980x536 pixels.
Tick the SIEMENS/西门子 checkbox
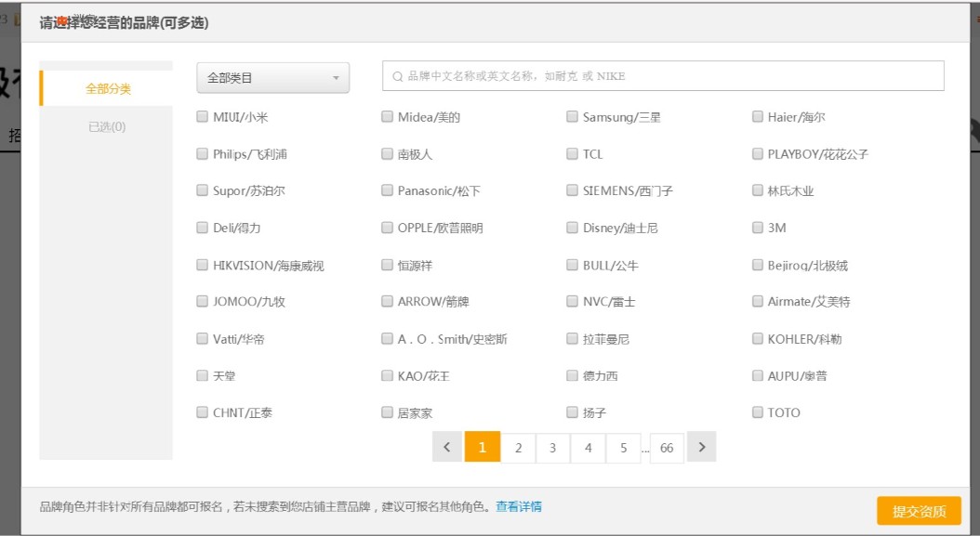572,190
